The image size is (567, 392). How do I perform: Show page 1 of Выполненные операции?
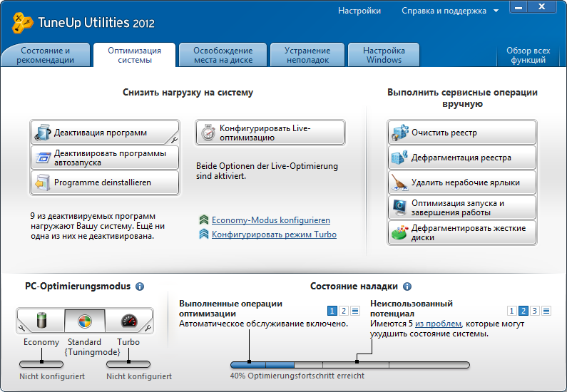(332, 311)
